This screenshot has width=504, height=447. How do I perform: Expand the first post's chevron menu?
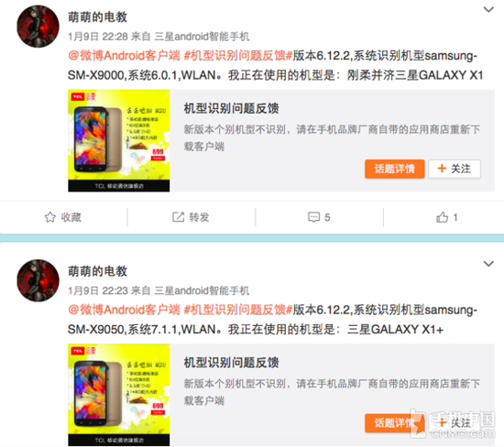488,10
